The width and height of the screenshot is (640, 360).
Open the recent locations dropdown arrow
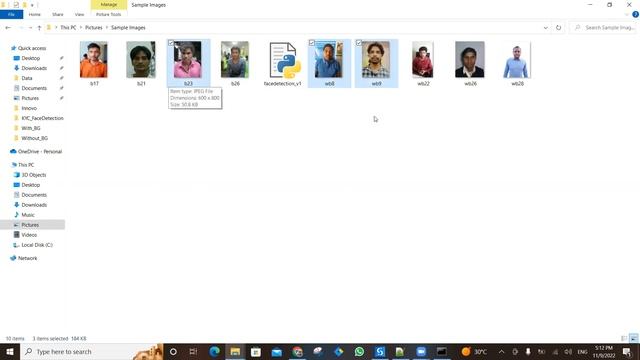tap(30, 28)
